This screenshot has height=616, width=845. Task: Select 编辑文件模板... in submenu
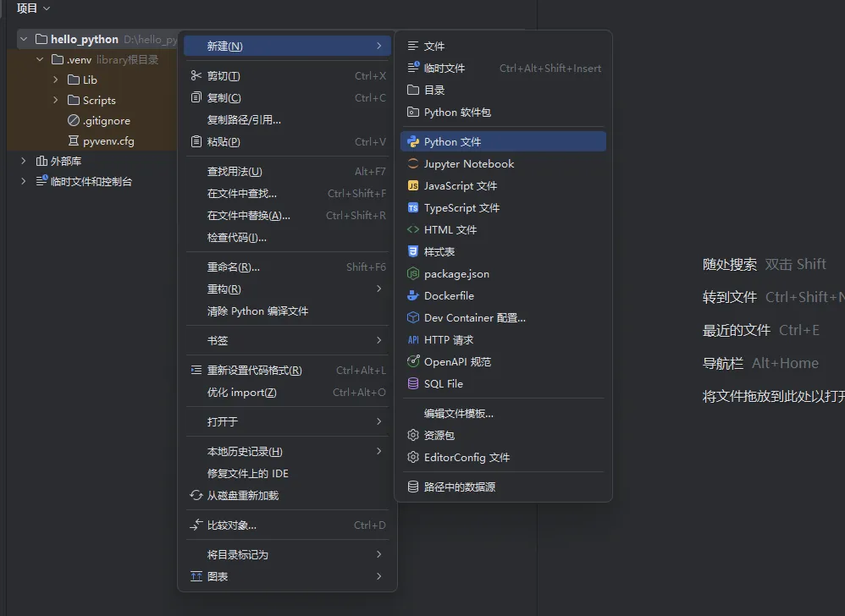[x=503, y=413]
